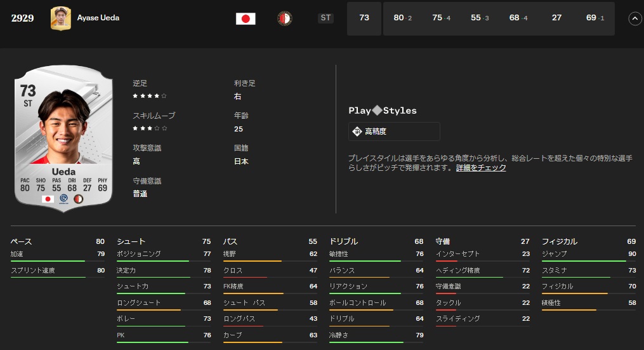Image resolution: width=644 pixels, height=350 pixels.
Task: Click the overall rating 73 box in header
Action: pos(364,18)
